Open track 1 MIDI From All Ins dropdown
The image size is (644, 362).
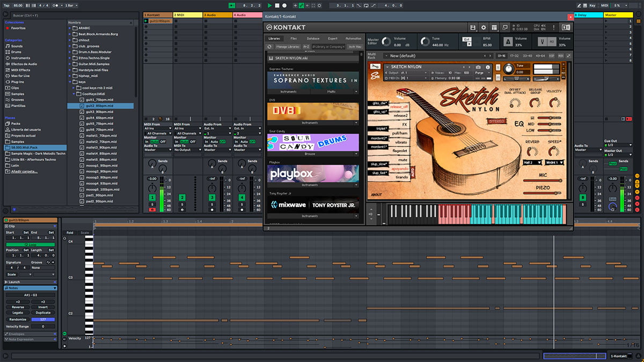(x=157, y=129)
